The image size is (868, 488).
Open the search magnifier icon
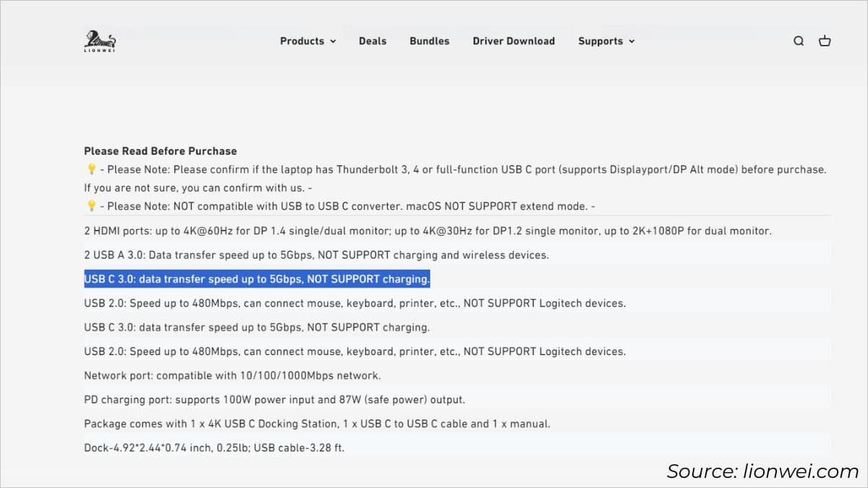point(799,41)
